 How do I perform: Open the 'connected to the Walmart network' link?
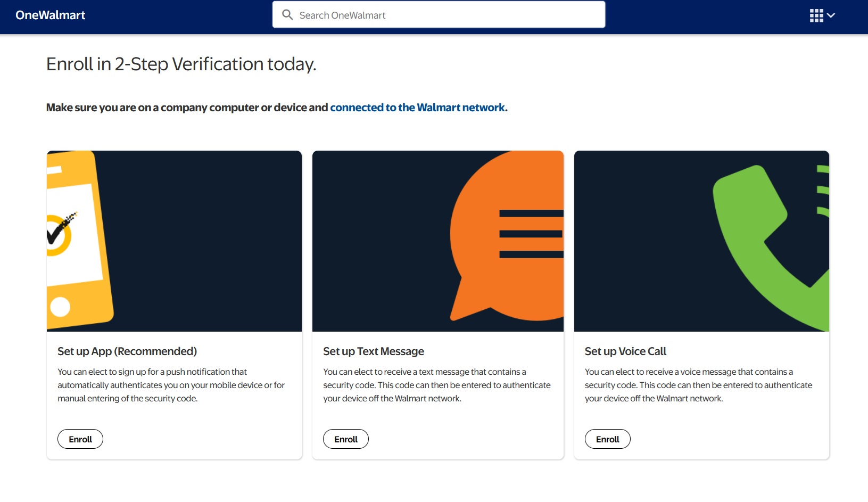point(418,107)
